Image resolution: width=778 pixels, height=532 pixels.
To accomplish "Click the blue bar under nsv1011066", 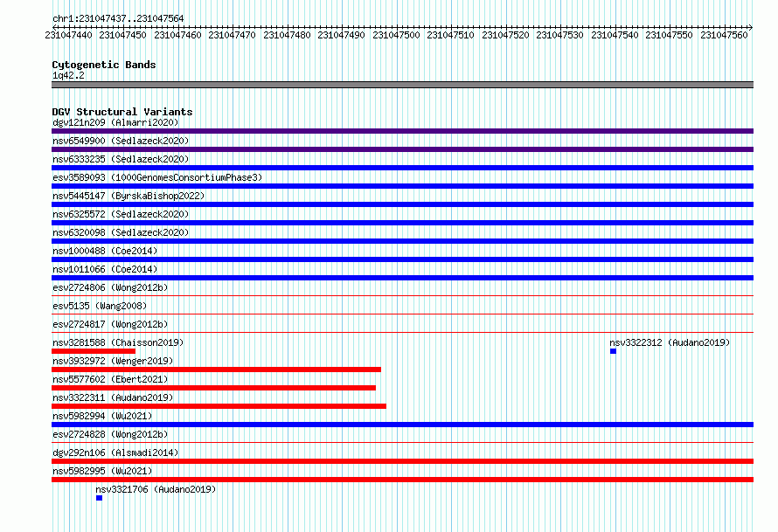I will 402,278.
